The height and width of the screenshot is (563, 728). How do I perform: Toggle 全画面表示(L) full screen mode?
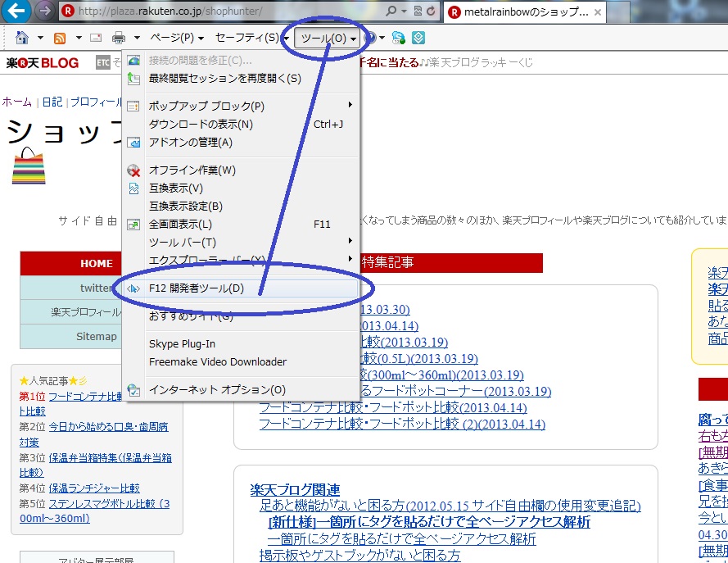180,225
